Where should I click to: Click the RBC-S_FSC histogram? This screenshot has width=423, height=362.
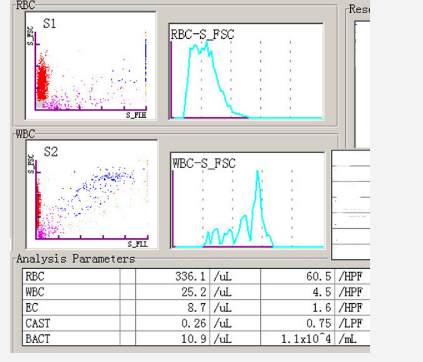coord(246,71)
